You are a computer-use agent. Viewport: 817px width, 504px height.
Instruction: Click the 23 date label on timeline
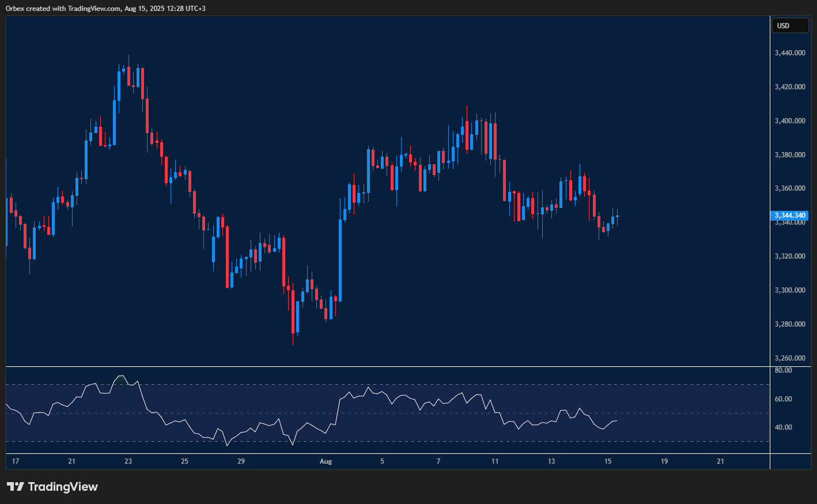(128, 461)
